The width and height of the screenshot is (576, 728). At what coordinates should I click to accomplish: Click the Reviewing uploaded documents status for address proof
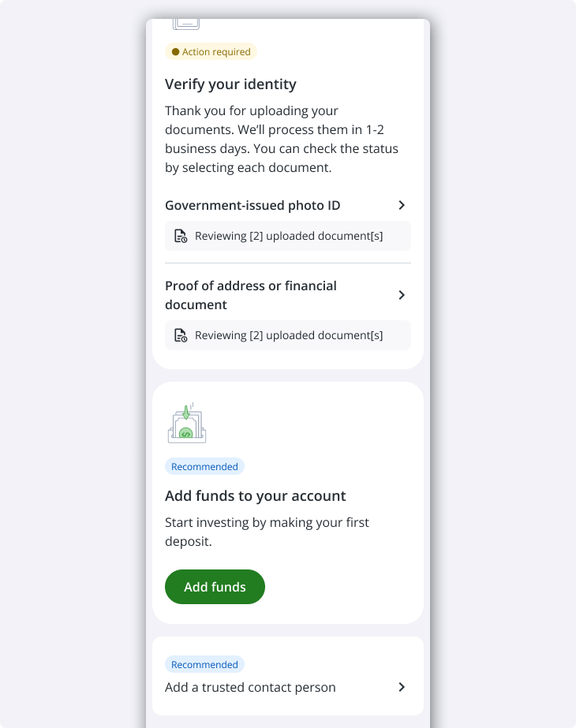tap(289, 335)
